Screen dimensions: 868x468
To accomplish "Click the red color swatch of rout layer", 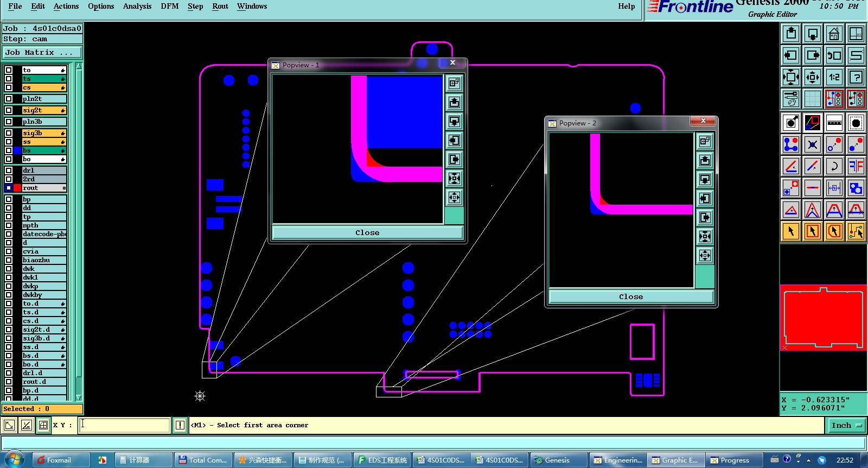I will tap(17, 188).
